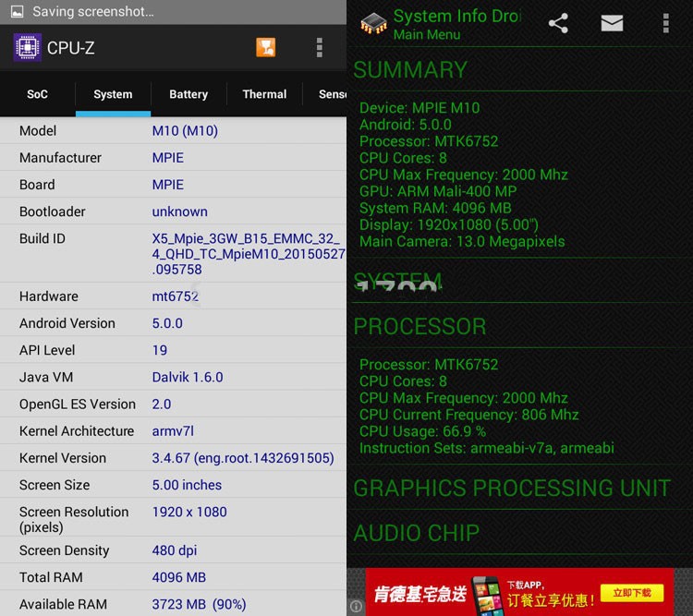This screenshot has height=616, width=693.
Task: Collapse the SUMMARY section header
Action: coord(410,70)
